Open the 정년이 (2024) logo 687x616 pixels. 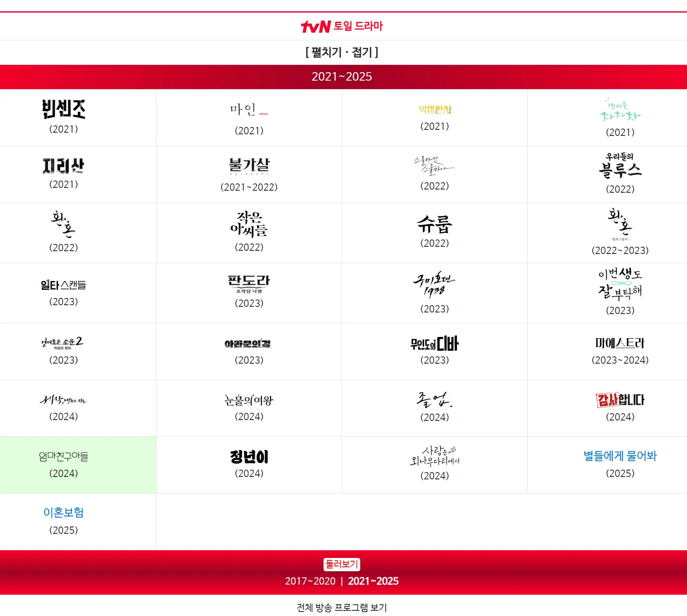(x=249, y=456)
